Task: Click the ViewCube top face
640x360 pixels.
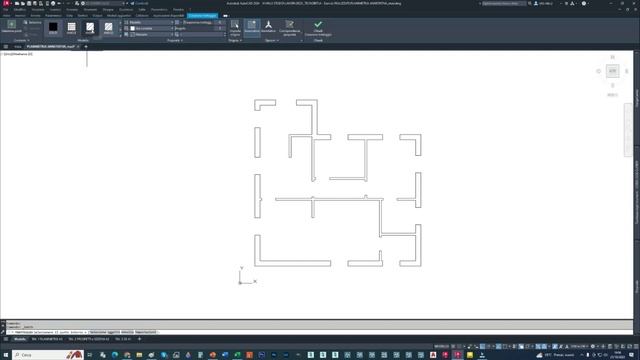Action: pos(612,71)
